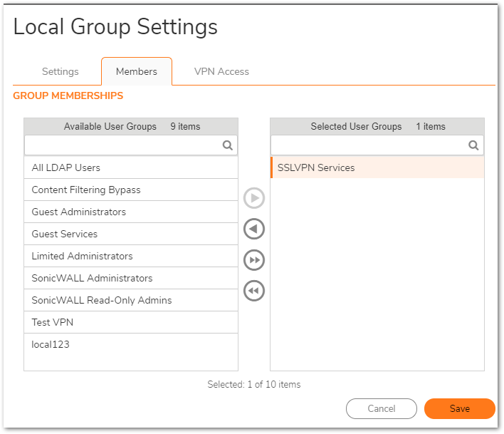This screenshot has width=504, height=434.
Task: Open the VPN Access tab
Action: (x=221, y=71)
